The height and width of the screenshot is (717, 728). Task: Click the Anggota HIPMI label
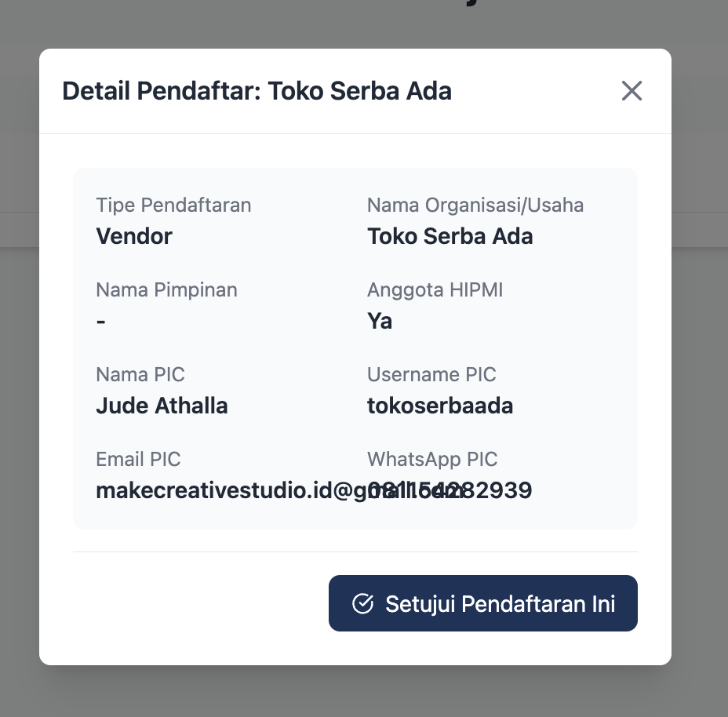point(435,290)
